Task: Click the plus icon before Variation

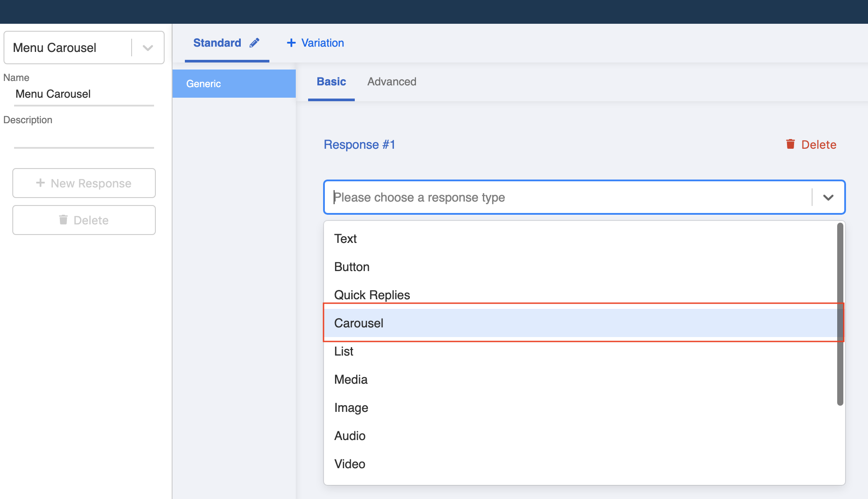Action: pyautogui.click(x=291, y=43)
